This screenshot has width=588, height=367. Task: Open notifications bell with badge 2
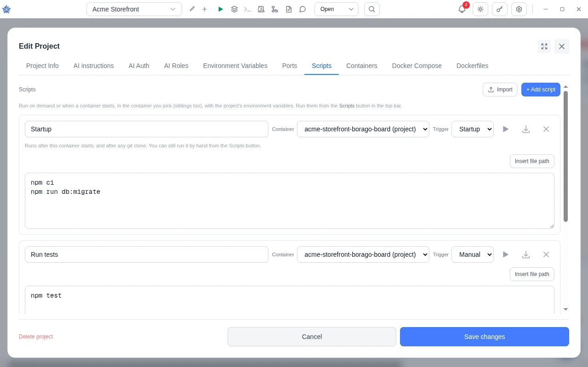(462, 9)
